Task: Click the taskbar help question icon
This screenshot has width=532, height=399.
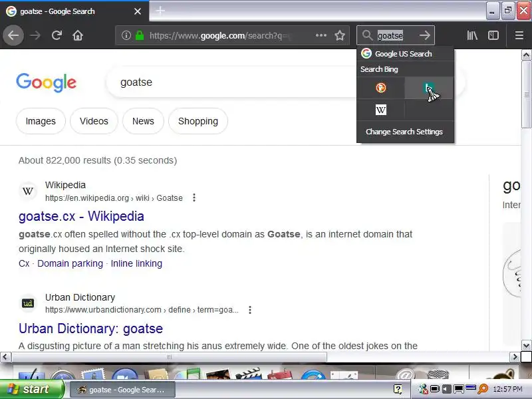Action: [398, 389]
